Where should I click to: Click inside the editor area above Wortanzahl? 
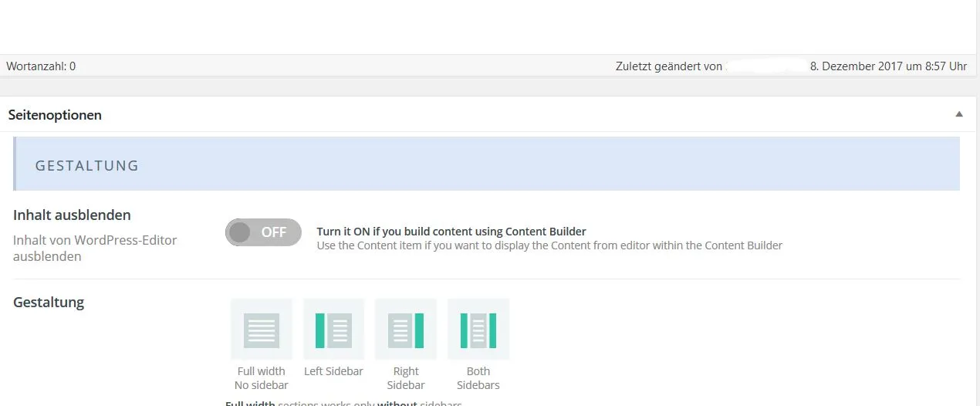tap(487, 27)
